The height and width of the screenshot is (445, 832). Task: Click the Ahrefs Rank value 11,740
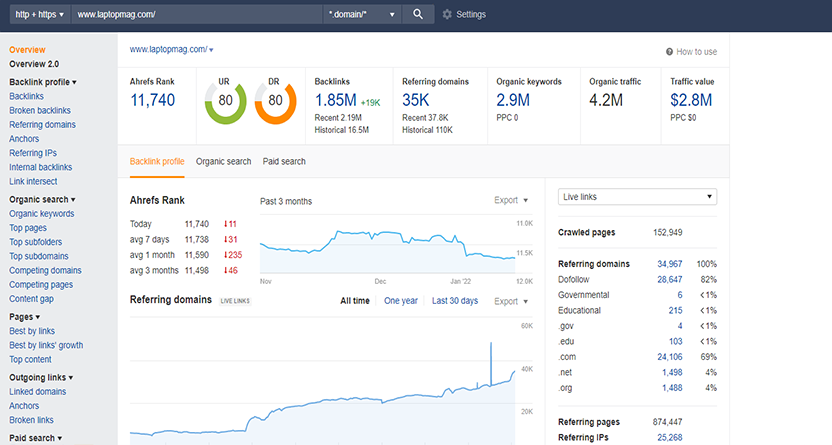(x=153, y=100)
